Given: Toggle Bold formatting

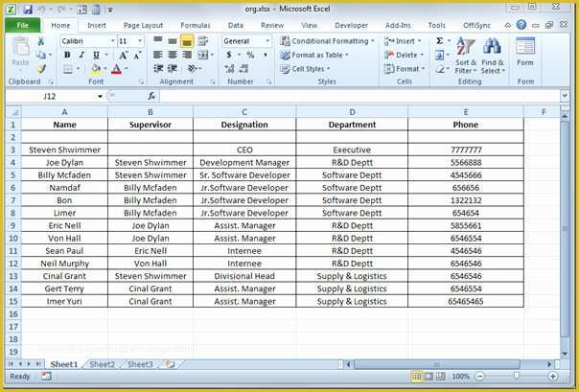Looking at the screenshot, I should click(67, 56).
